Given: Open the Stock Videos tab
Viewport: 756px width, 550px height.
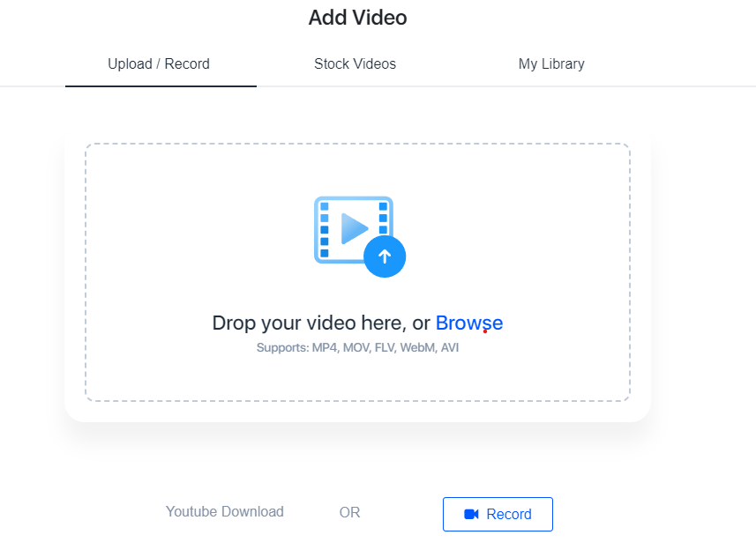Looking at the screenshot, I should click(355, 64).
